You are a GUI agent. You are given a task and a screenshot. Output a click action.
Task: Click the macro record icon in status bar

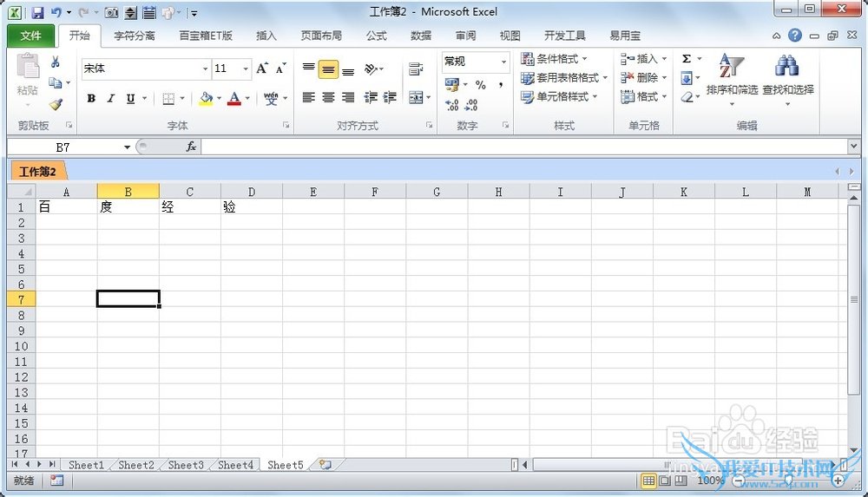pyautogui.click(x=56, y=481)
